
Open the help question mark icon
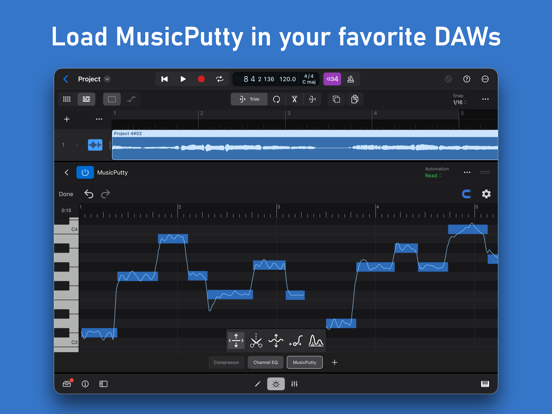tap(466, 79)
